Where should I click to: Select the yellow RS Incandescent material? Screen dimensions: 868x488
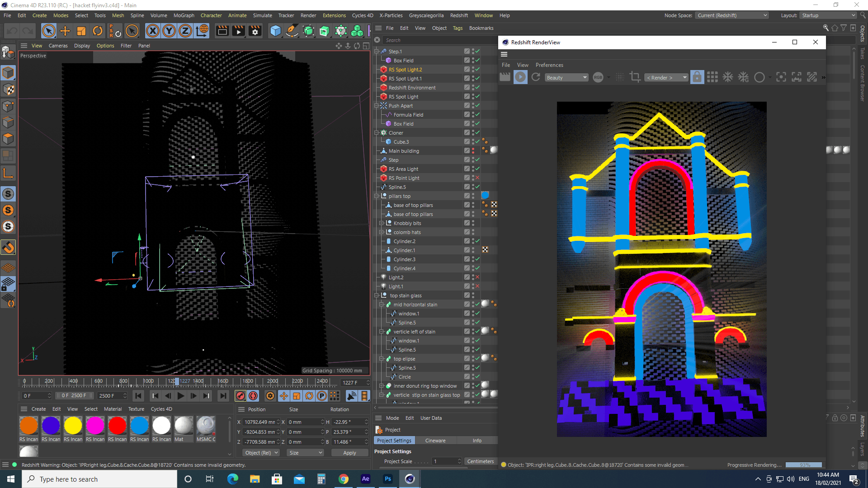click(x=73, y=426)
